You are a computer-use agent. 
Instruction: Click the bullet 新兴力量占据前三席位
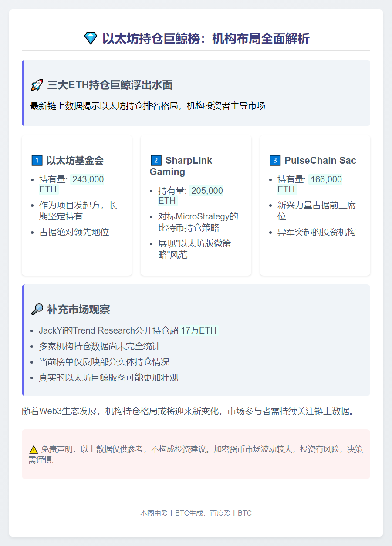tap(317, 210)
